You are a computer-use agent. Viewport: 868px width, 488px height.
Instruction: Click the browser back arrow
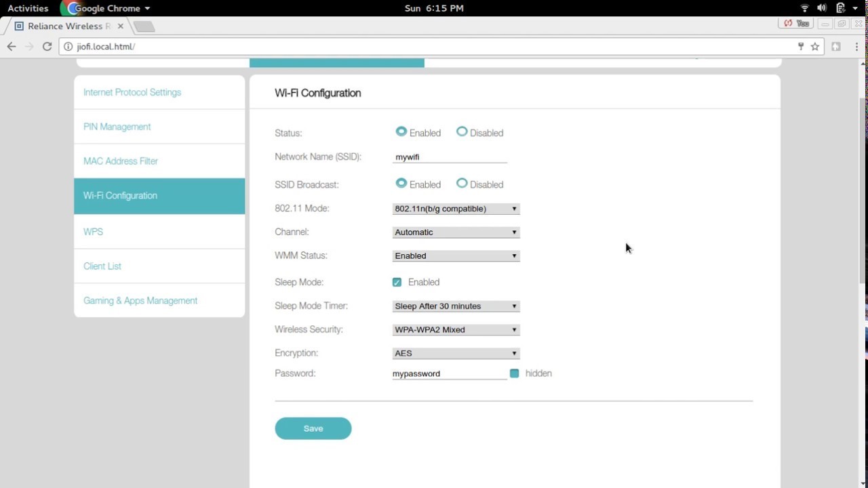click(x=11, y=47)
